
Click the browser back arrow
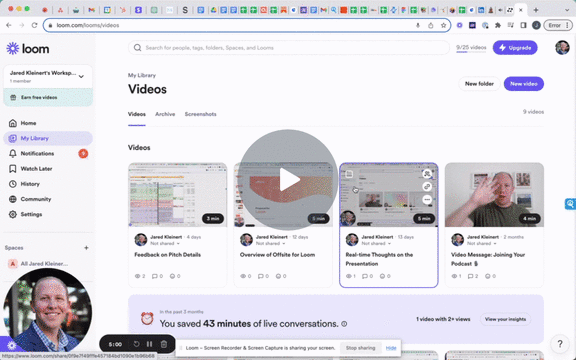point(9,25)
